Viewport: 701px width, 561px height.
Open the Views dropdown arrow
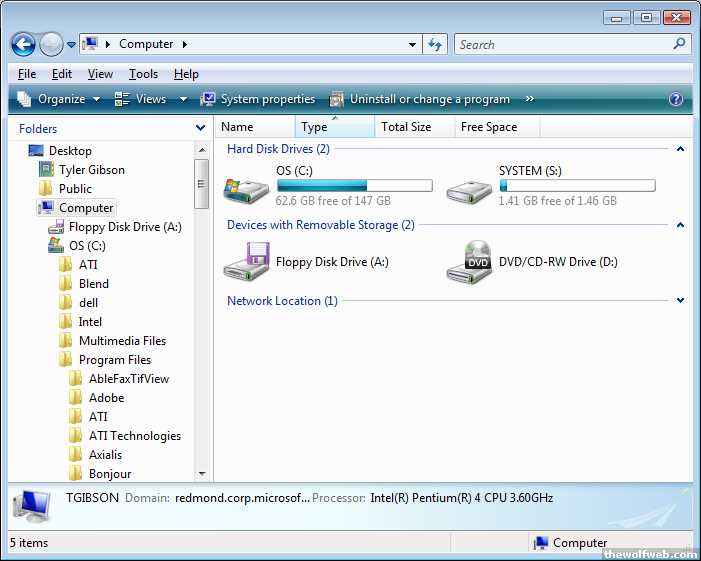tap(183, 99)
